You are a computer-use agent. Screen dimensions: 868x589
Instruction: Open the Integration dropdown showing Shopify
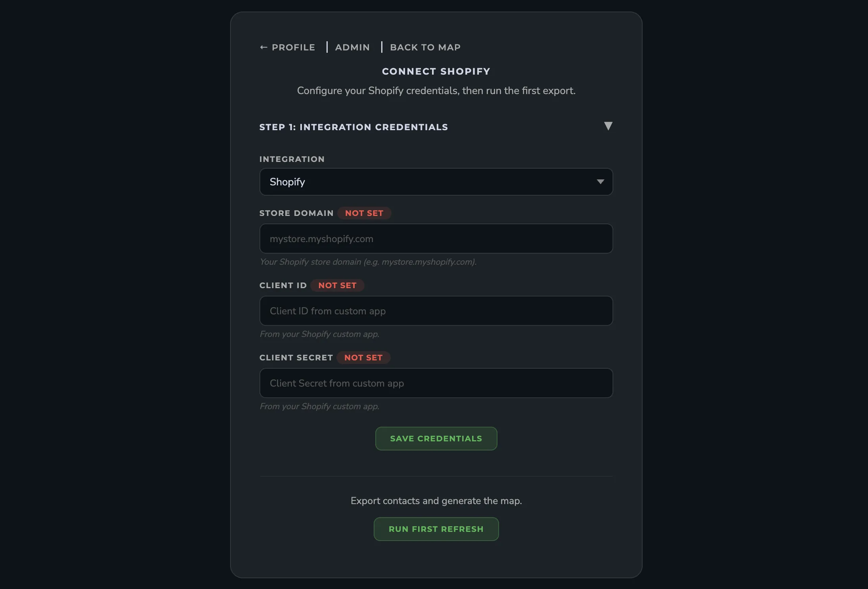click(436, 182)
